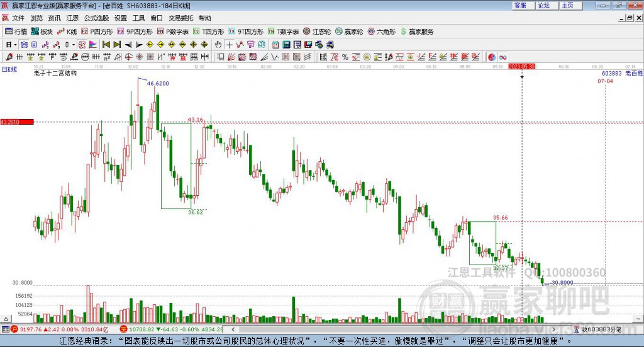Open the 设置 menu
Screen dimensions: 644x347
(x=121, y=18)
